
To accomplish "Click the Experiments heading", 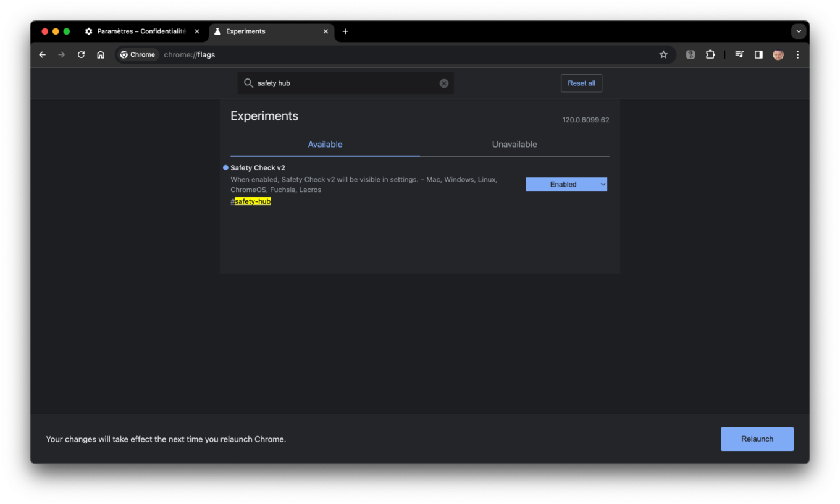I will [x=264, y=116].
